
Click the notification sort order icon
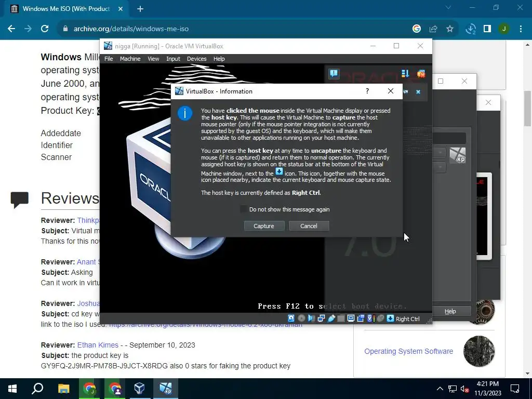pos(405,73)
